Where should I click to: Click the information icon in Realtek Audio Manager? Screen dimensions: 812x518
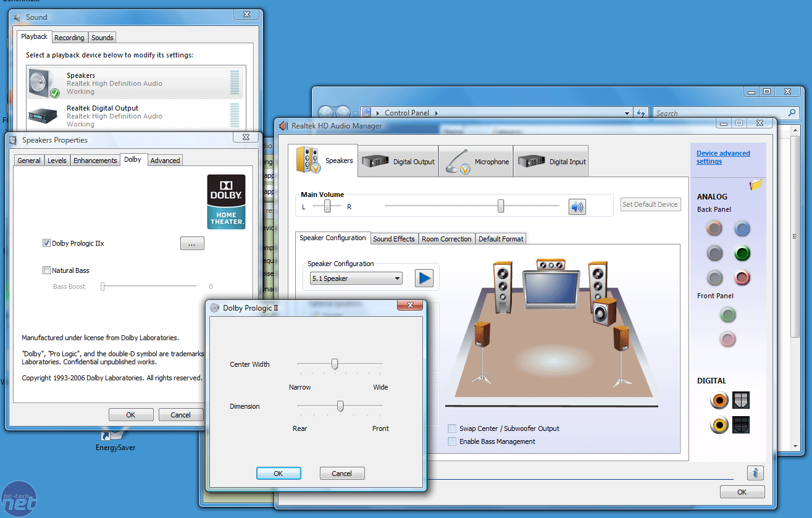tap(755, 473)
